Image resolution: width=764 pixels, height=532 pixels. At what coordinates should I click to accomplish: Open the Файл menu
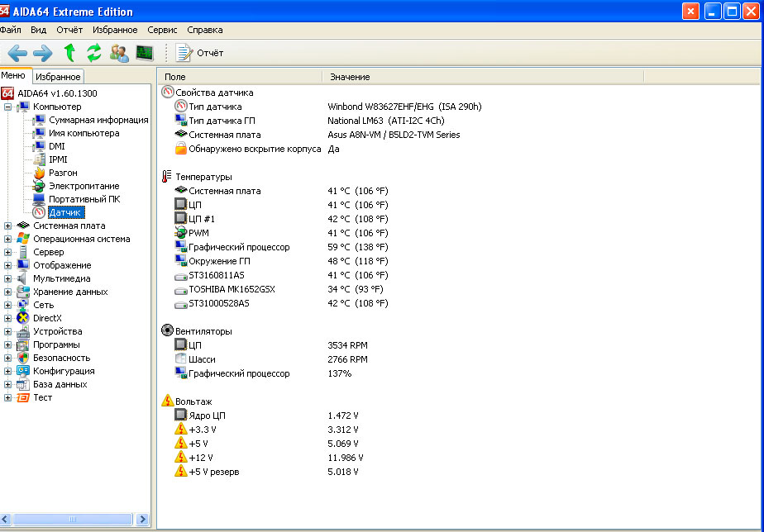coord(10,30)
